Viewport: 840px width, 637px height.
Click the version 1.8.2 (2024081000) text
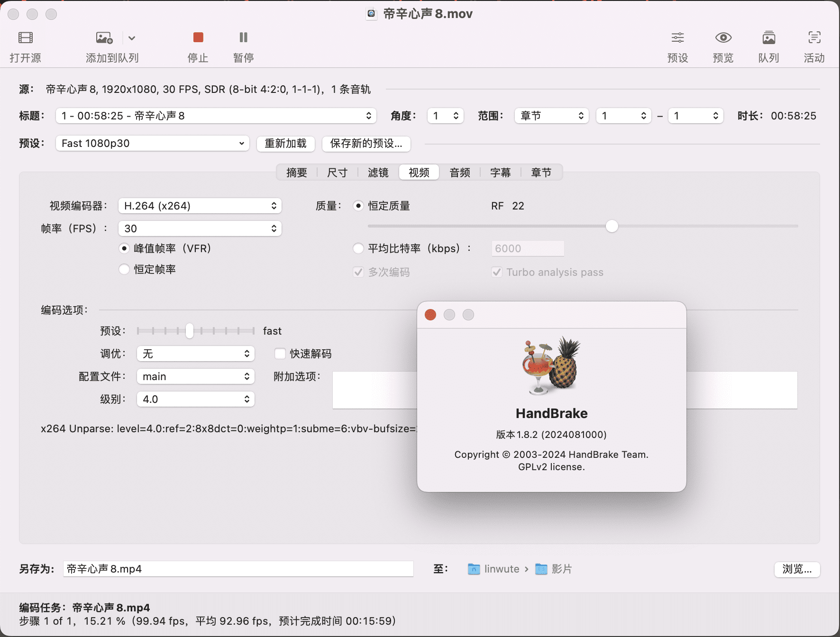[551, 435]
